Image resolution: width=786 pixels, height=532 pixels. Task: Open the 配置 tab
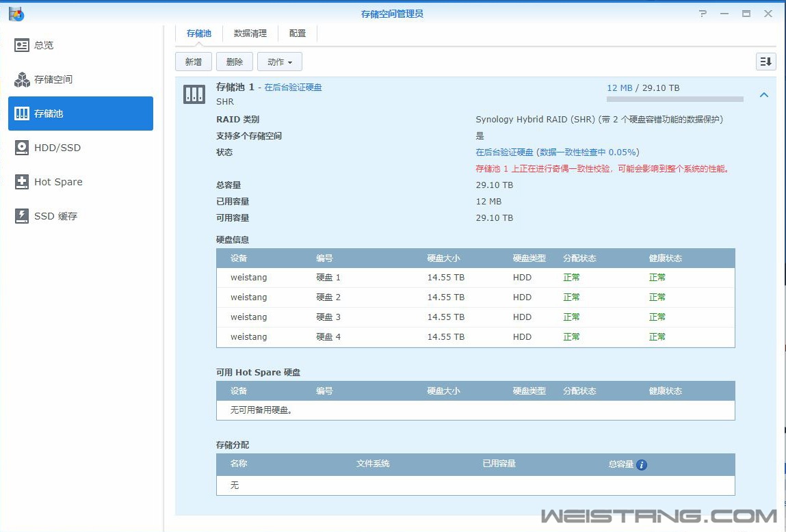pos(296,32)
